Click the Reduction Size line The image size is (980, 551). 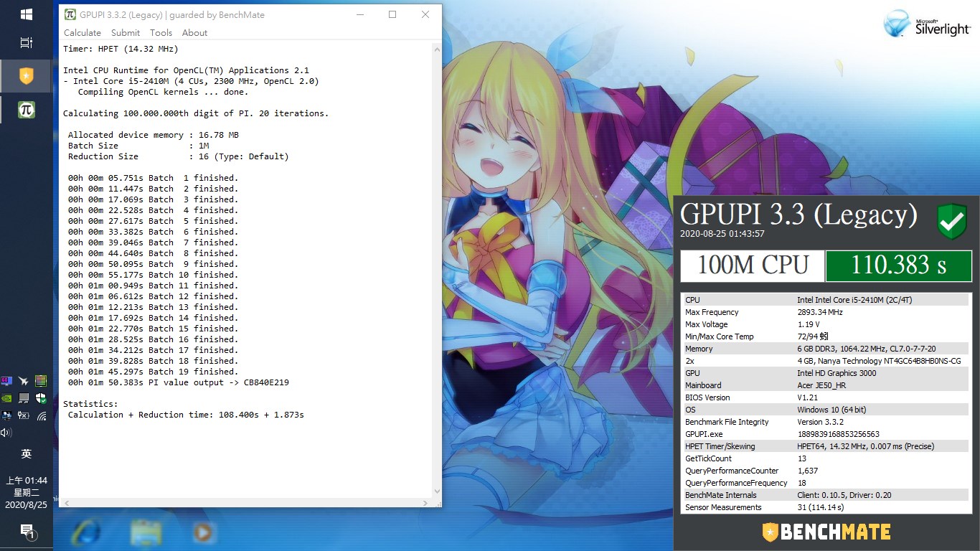point(178,156)
